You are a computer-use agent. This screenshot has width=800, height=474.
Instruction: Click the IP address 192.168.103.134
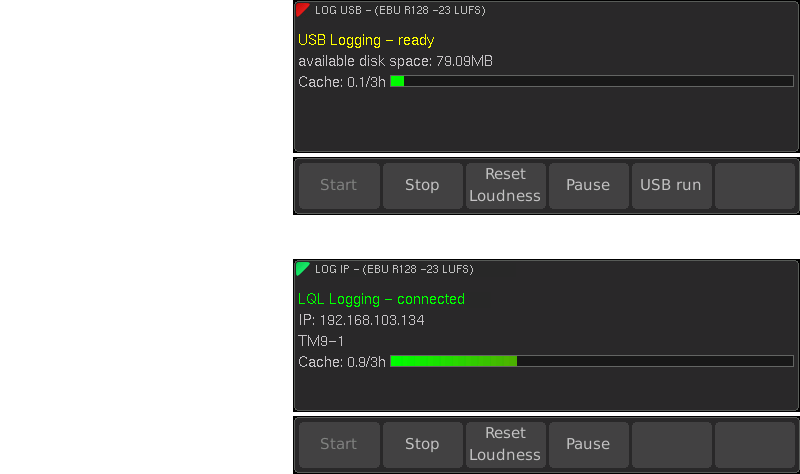coord(372,320)
